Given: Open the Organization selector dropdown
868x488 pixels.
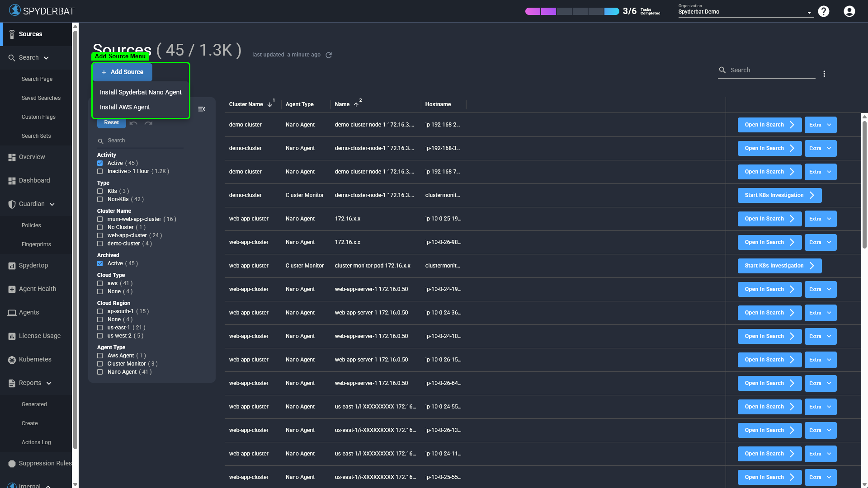Looking at the screenshot, I should click(x=809, y=12).
